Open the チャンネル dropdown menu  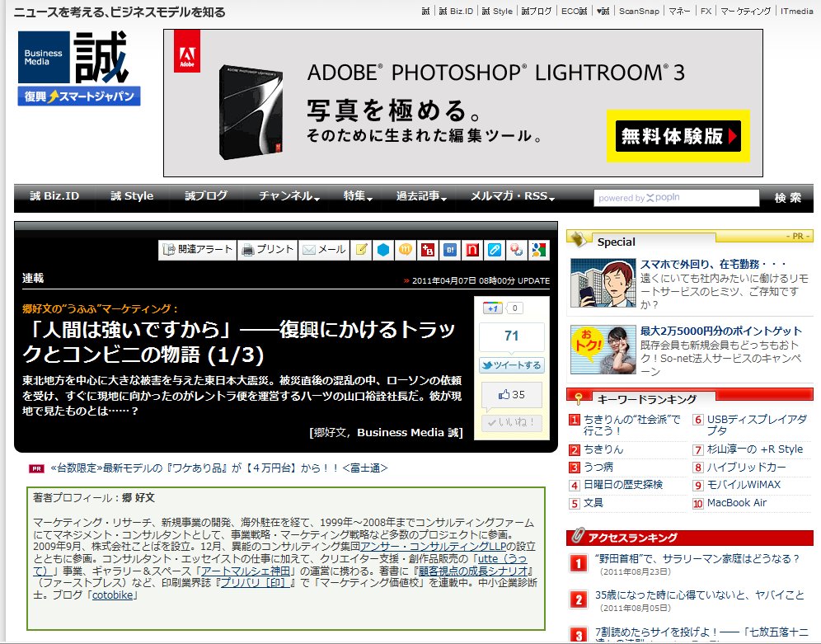click(x=289, y=196)
